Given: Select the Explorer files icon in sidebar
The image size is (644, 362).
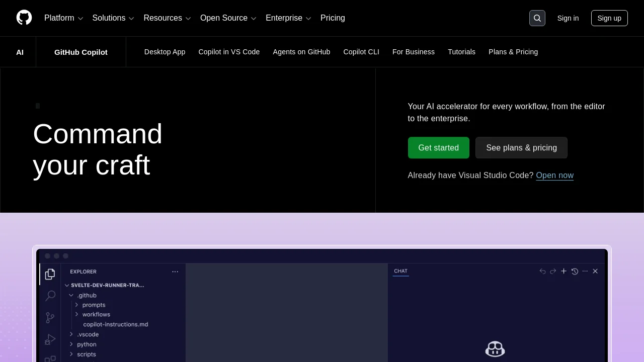Looking at the screenshot, I should 50,274.
